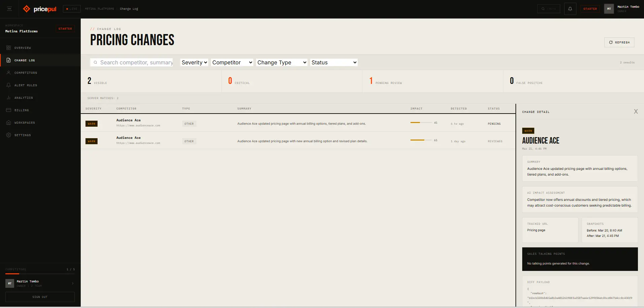
Task: Click the Competitors person icon in the sidebar
Action: (x=9, y=73)
